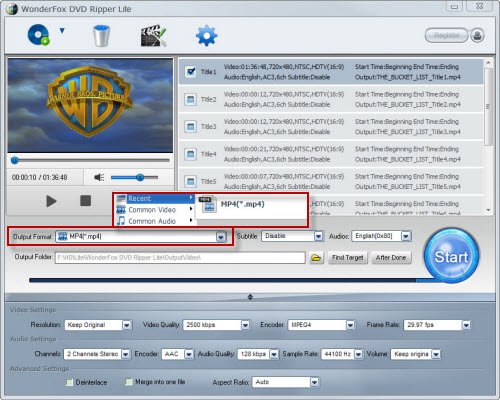Adjust the volume slider
The image size is (500, 400).
[x=134, y=177]
